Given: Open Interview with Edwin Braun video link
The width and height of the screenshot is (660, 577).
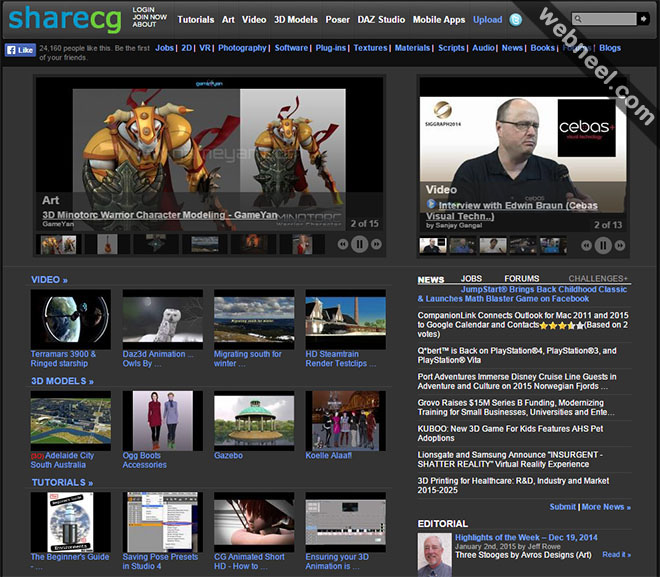Looking at the screenshot, I should [x=511, y=211].
